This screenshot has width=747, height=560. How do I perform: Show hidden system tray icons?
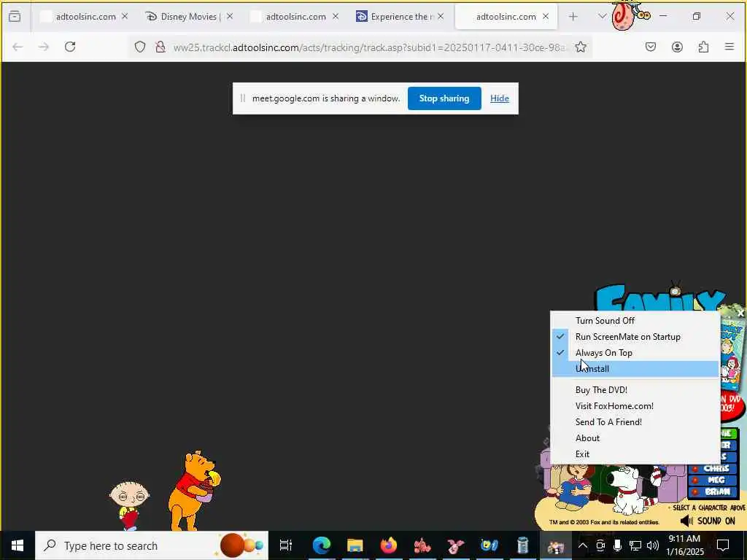pos(583,545)
